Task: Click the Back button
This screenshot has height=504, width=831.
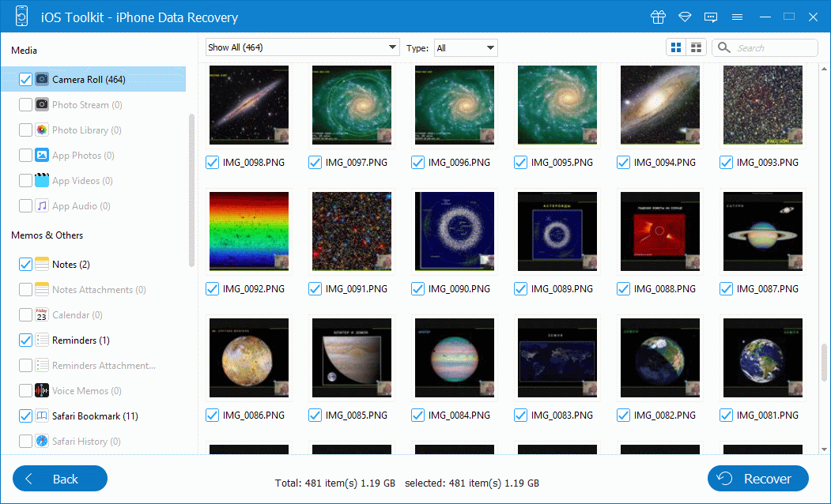Action: [60, 479]
